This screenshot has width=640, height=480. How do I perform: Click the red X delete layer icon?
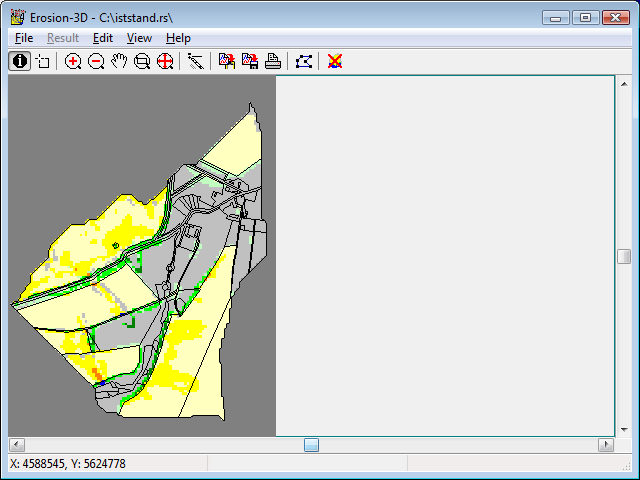335,61
